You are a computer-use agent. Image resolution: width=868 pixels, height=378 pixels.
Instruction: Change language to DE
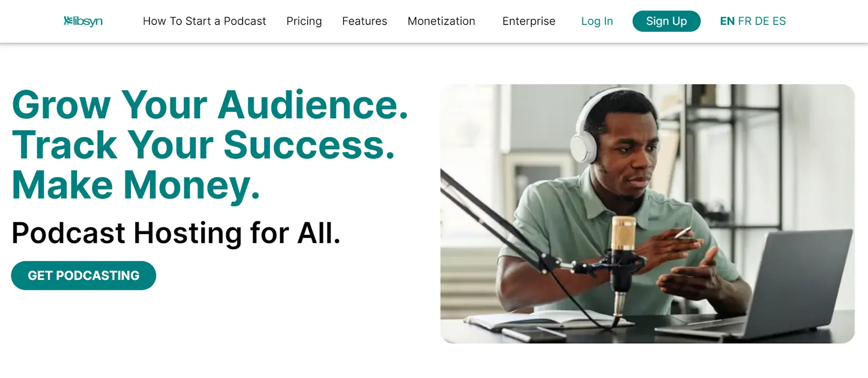point(762,21)
